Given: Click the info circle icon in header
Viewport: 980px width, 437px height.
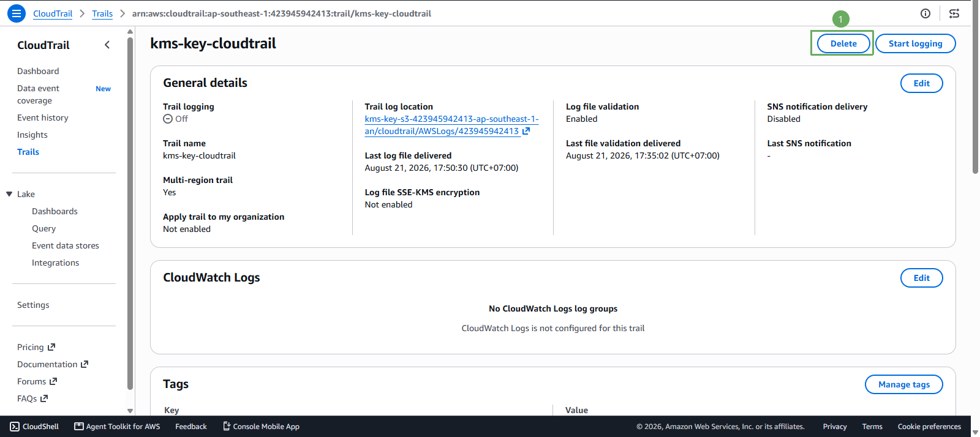Looking at the screenshot, I should tap(925, 13).
